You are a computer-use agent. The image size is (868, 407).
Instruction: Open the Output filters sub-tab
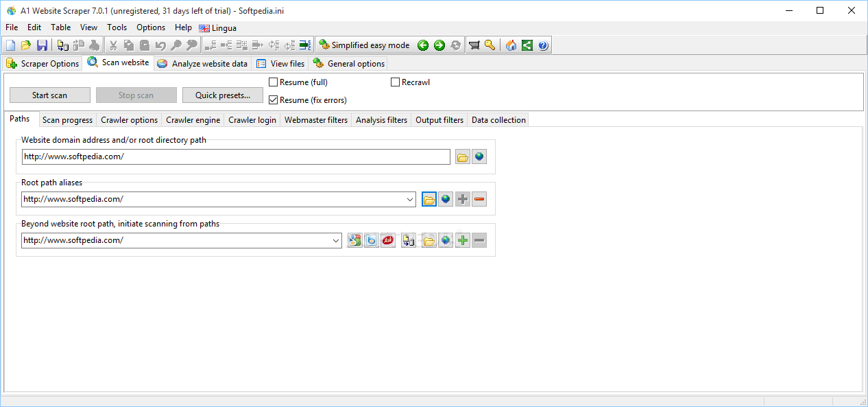439,119
